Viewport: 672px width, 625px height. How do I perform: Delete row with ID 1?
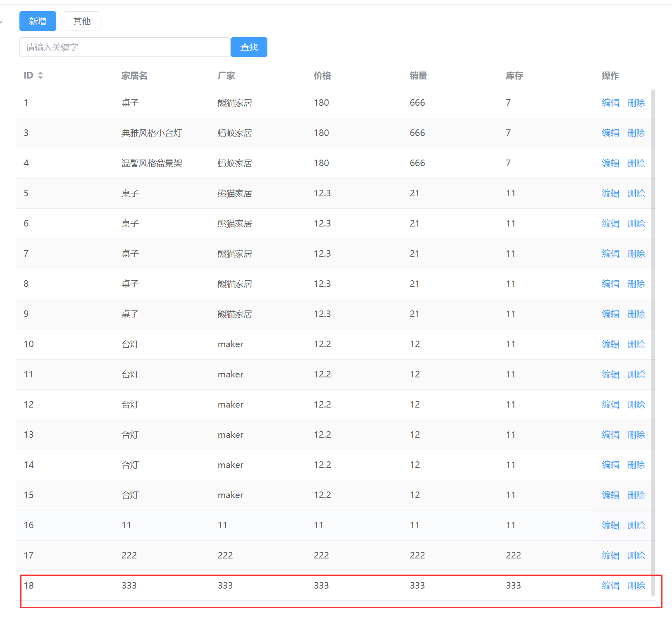636,103
